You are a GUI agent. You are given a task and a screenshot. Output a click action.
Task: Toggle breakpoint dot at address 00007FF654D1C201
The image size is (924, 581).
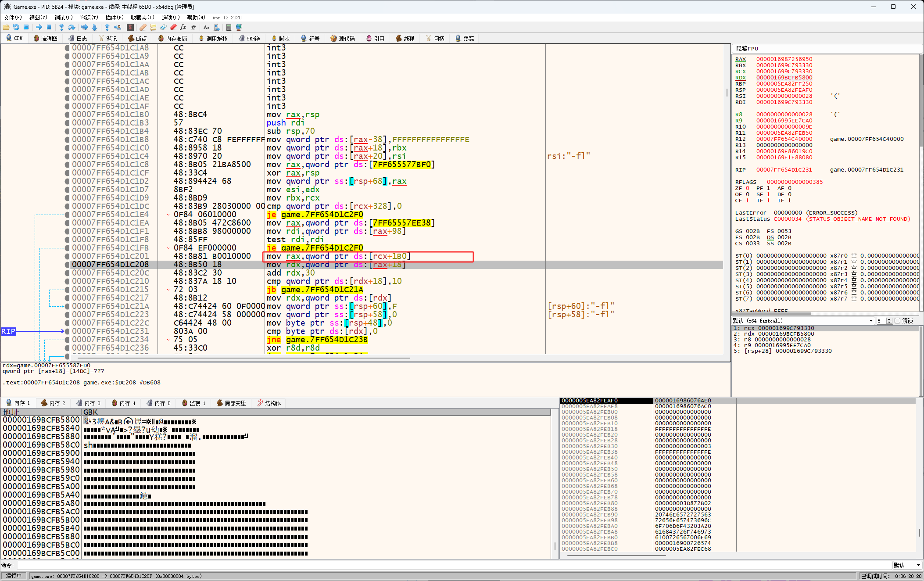tap(67, 256)
